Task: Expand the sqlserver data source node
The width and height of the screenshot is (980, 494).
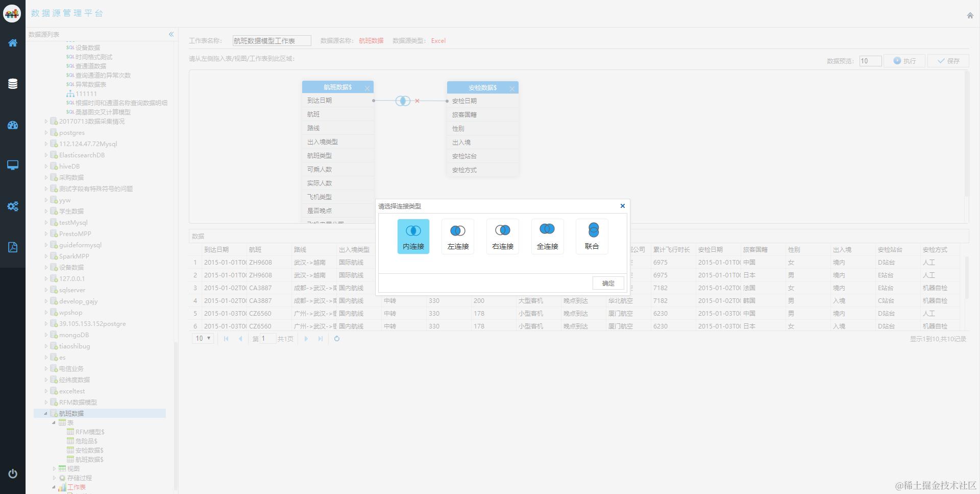Action: 46,290
